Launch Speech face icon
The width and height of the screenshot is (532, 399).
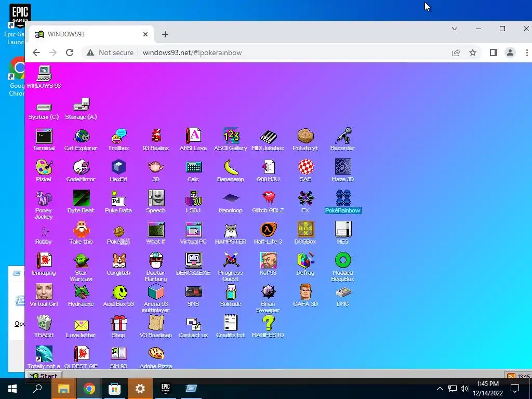[156, 198]
